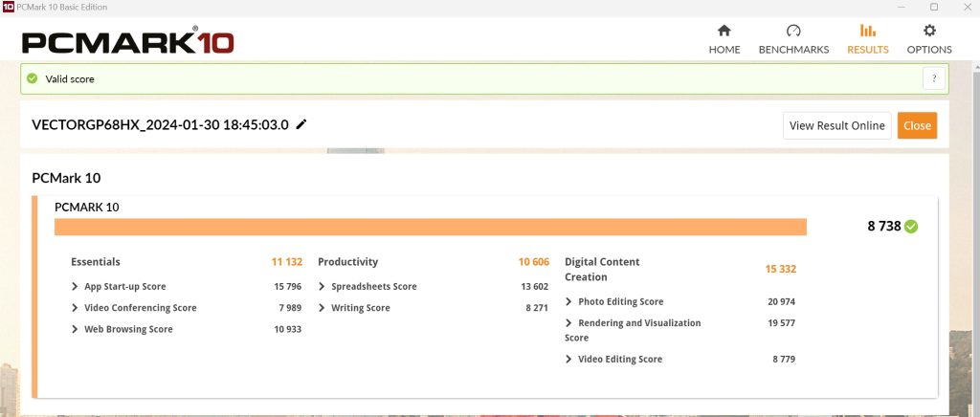Click View Result Online button
This screenshot has width=980, height=417.
(836, 125)
